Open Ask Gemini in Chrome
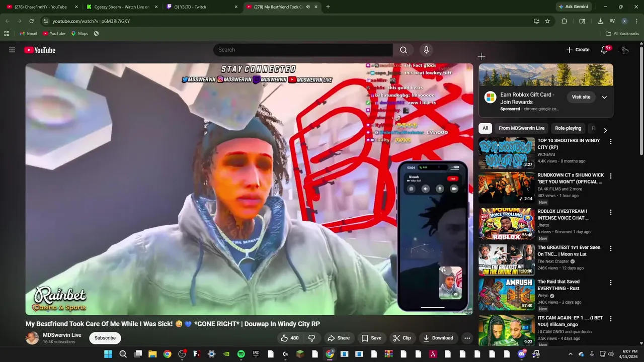644x362 pixels. pos(573,7)
